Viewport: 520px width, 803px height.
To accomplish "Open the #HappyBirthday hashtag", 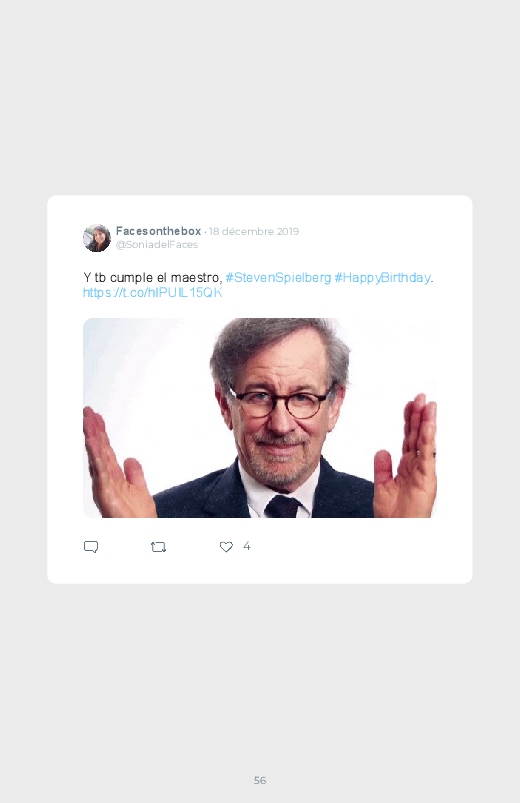I will pyautogui.click(x=382, y=278).
